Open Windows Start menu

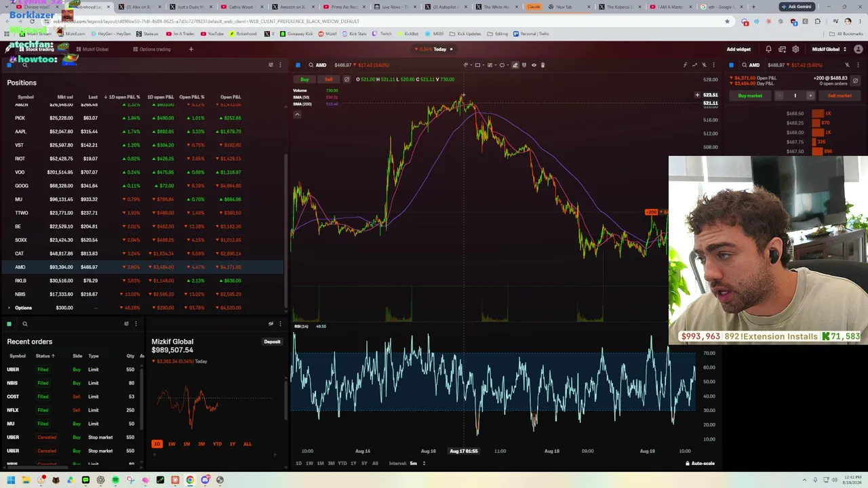click(11, 480)
